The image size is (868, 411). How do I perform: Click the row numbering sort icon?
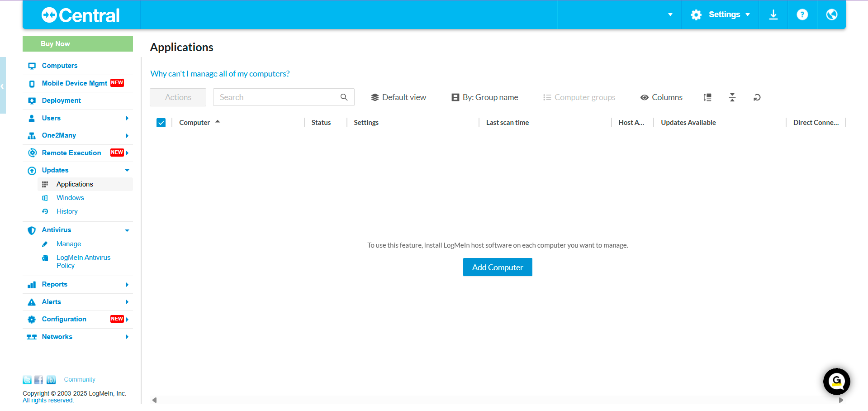707,97
